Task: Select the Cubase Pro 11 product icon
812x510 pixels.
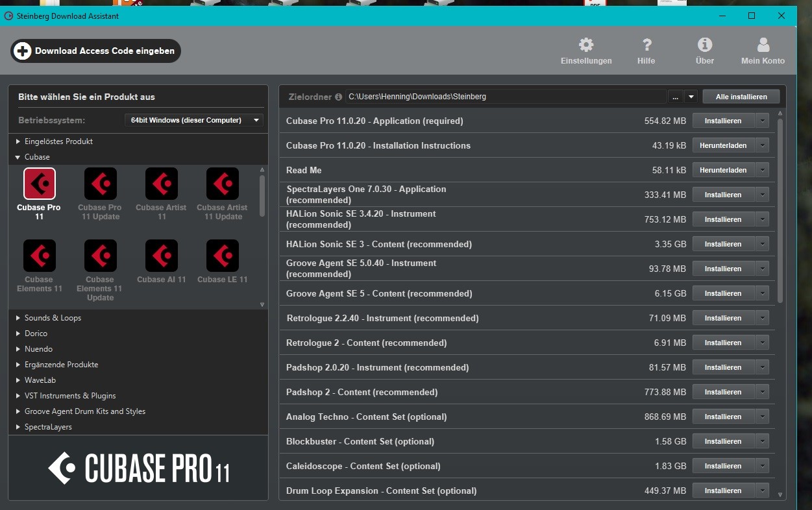Action: coord(39,184)
